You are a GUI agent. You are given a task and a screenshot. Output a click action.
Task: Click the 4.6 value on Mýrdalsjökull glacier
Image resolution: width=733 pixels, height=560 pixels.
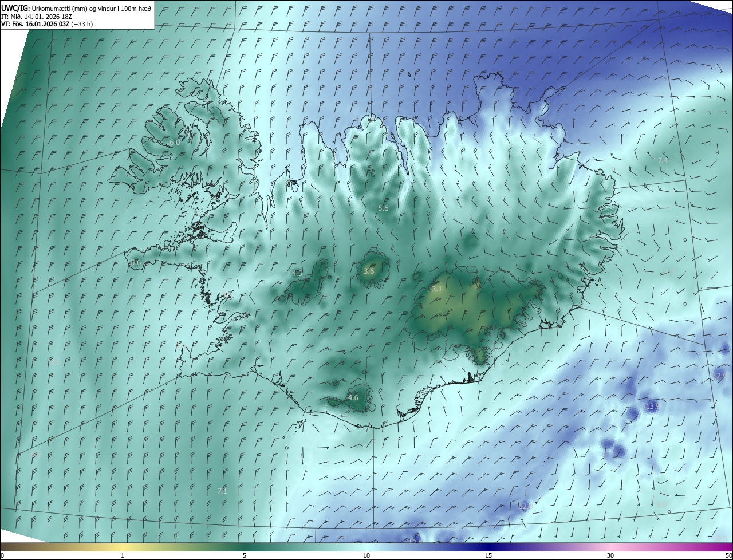pos(353,397)
